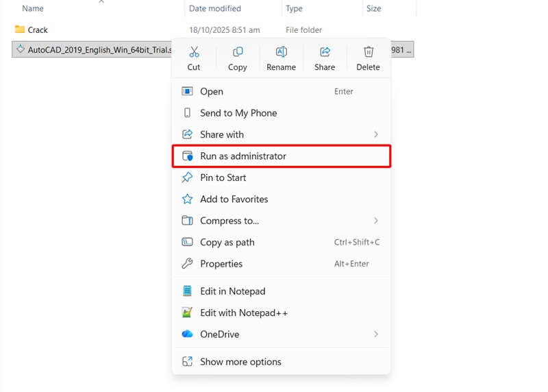The image size is (548, 392).
Task: Expand the Compress to submenu arrow
Action: pyautogui.click(x=376, y=221)
